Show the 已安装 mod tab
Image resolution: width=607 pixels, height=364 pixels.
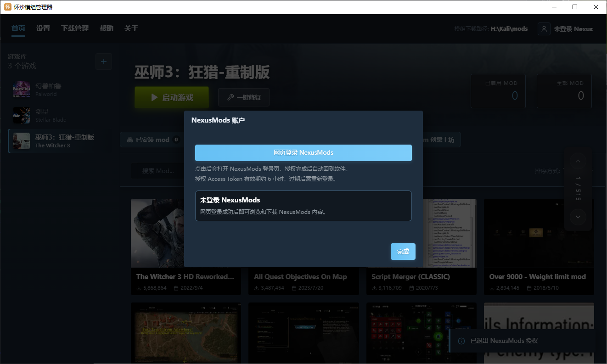[x=152, y=140]
